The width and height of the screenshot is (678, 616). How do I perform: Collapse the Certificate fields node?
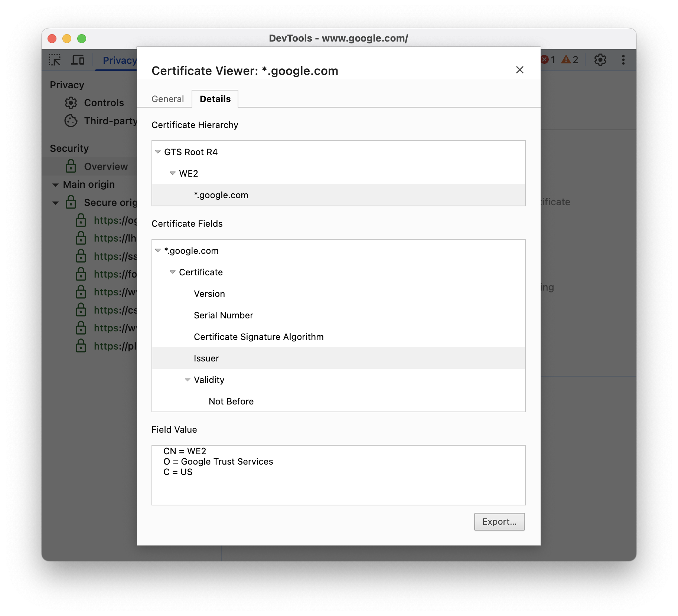[173, 272]
